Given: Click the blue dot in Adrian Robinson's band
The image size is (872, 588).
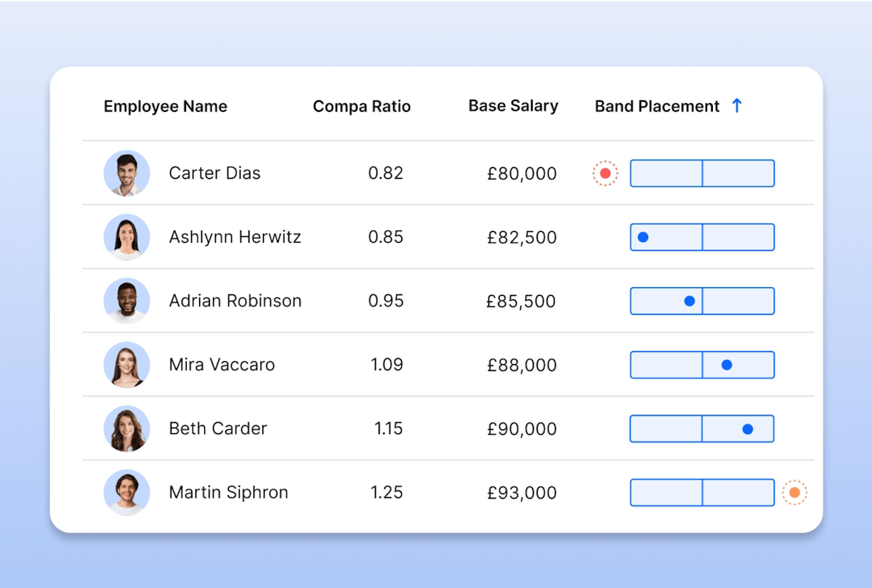Looking at the screenshot, I should pos(687,300).
